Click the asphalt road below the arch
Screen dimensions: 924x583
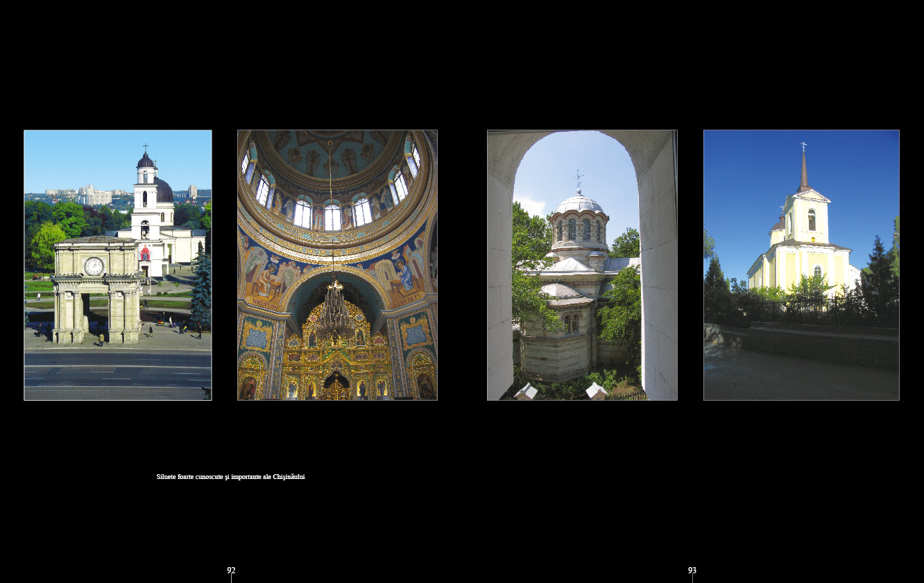(117, 374)
